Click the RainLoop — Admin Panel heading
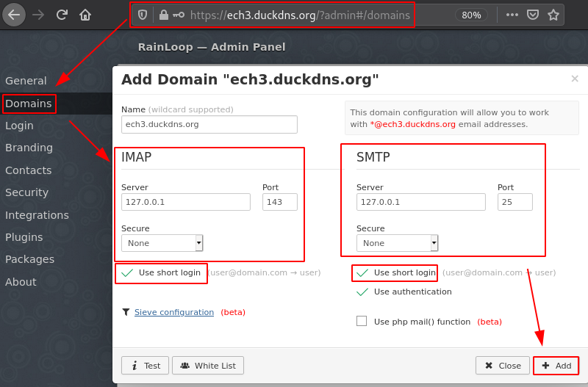The height and width of the screenshot is (387, 588). 212,47
